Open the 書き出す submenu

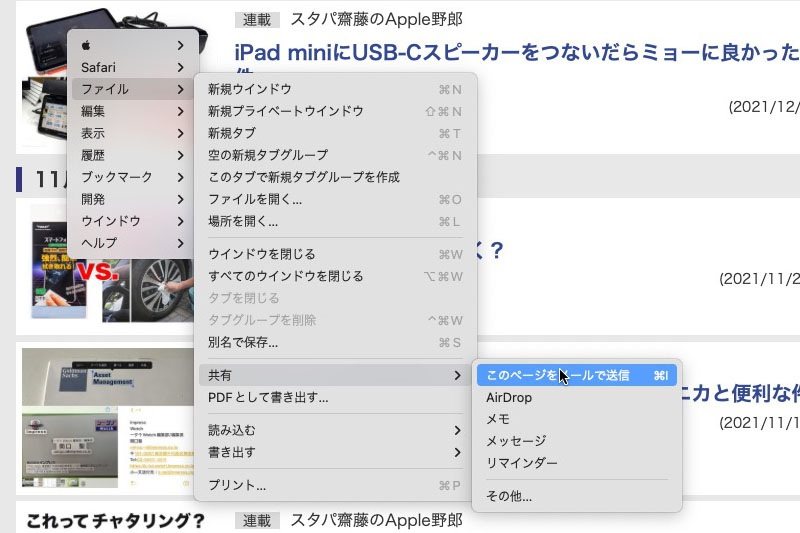point(335,452)
